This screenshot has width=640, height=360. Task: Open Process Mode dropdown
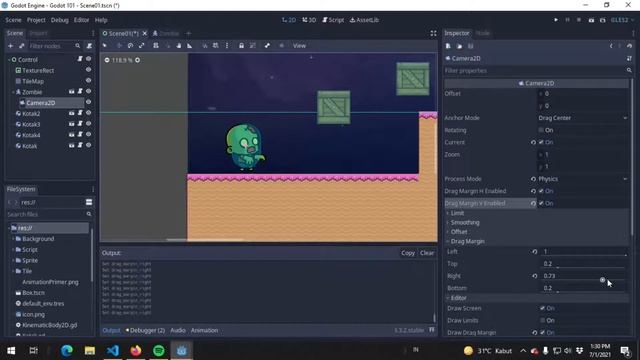[583, 179]
